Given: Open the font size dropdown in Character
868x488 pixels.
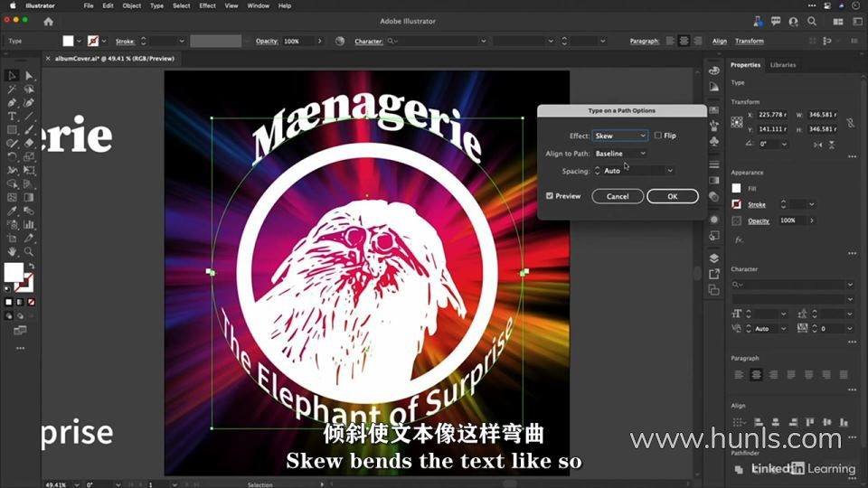Looking at the screenshot, I should tap(783, 314).
